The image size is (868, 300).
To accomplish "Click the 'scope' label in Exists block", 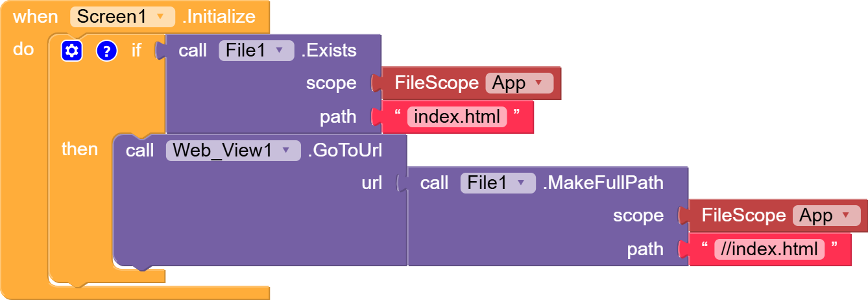I will tap(331, 83).
